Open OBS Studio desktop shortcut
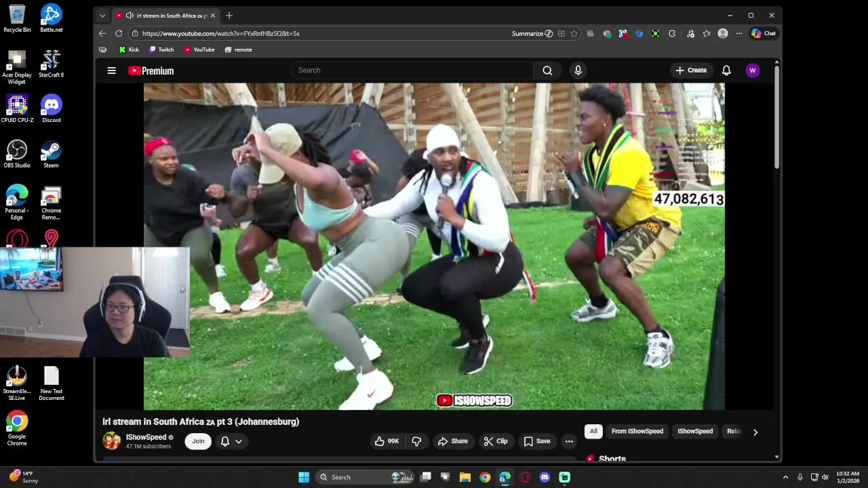 [17, 154]
